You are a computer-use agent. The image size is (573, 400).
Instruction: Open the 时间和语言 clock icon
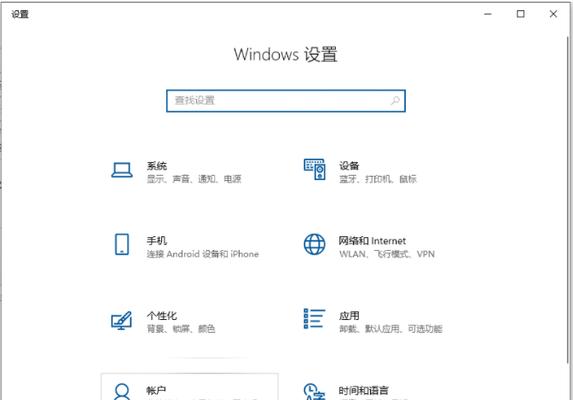click(314, 391)
